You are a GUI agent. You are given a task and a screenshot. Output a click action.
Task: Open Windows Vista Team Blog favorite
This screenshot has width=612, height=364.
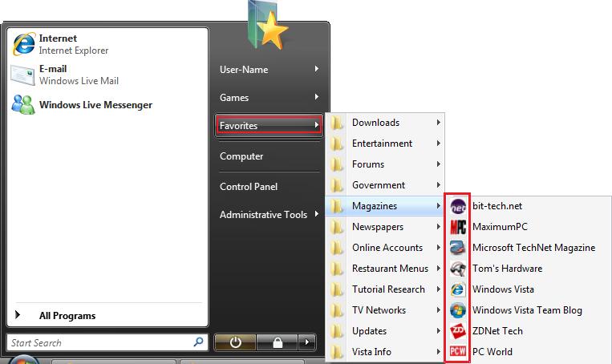(x=528, y=310)
